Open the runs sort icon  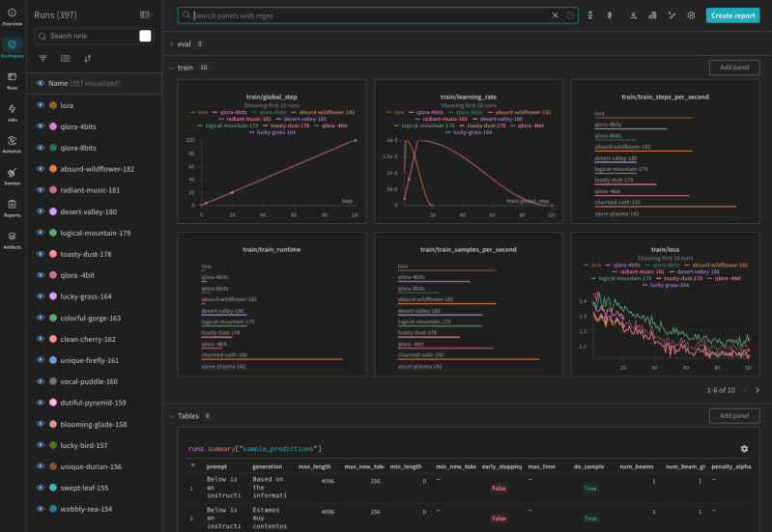pyautogui.click(x=87, y=59)
